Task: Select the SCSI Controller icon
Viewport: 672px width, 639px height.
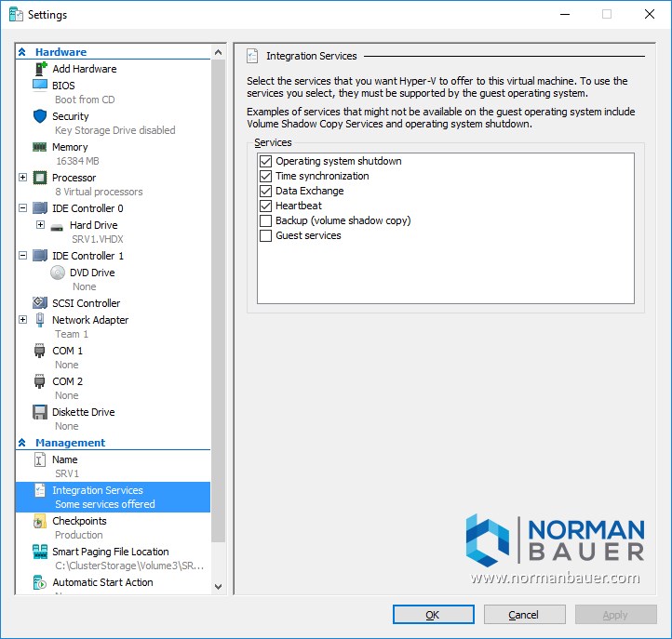Action: click(40, 303)
